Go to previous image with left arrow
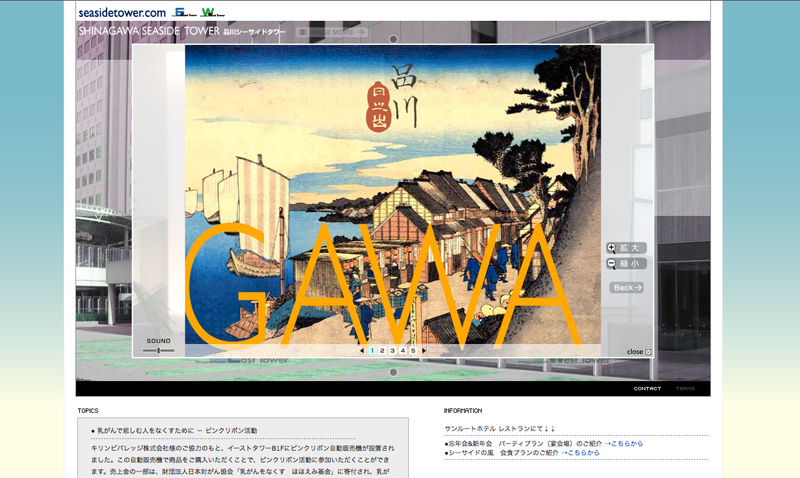The height and width of the screenshot is (478, 800). click(362, 351)
